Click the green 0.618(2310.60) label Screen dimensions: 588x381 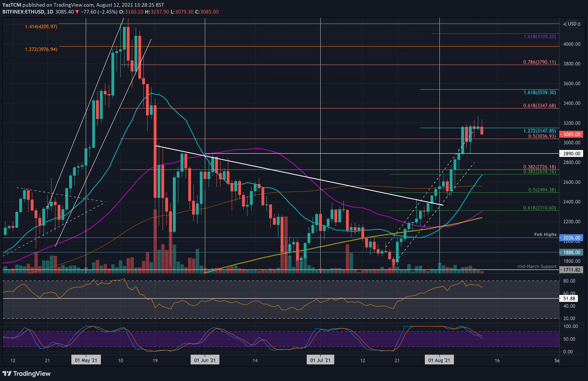click(x=540, y=208)
